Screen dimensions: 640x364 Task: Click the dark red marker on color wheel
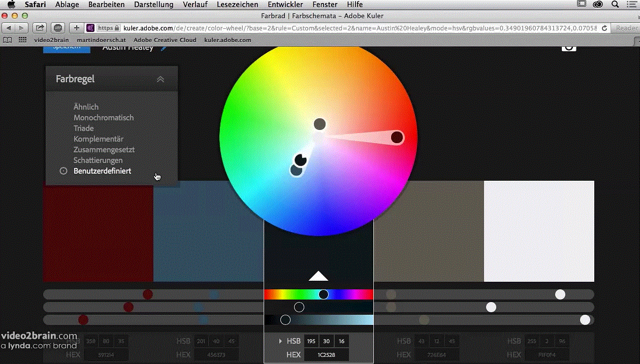397,137
